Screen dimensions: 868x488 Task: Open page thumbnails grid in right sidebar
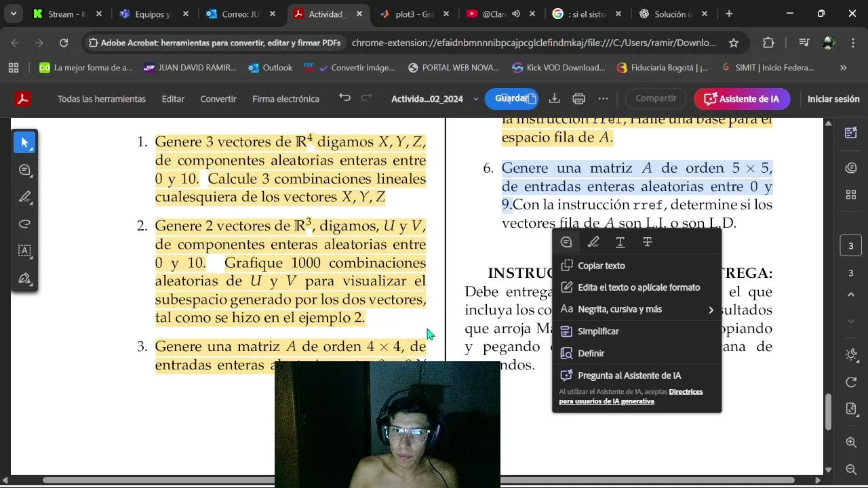tap(851, 195)
